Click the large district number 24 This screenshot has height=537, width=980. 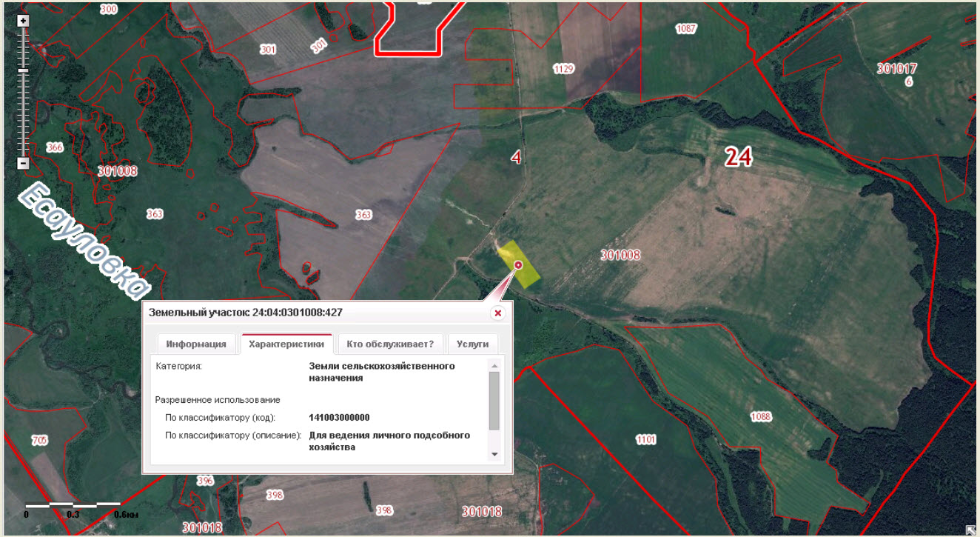click(738, 156)
